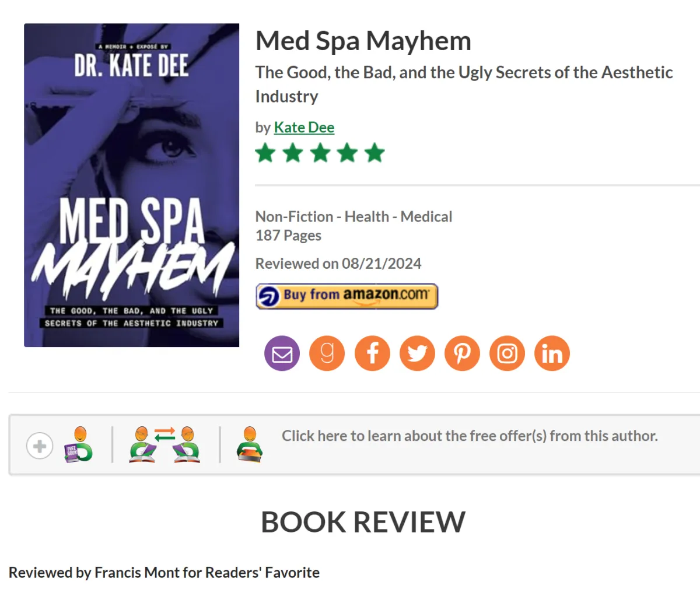Share on LinkedIn icon
Screen dimensions: 700x596
(552, 353)
